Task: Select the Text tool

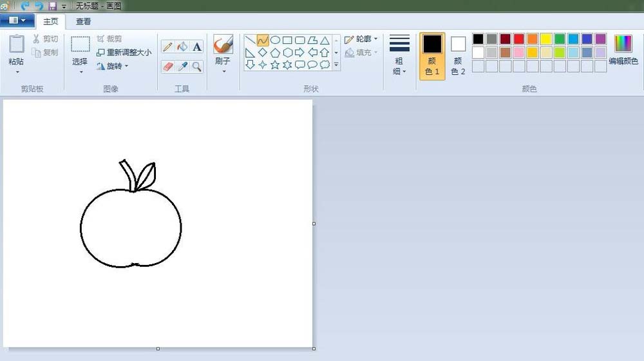Action: pyautogui.click(x=197, y=46)
